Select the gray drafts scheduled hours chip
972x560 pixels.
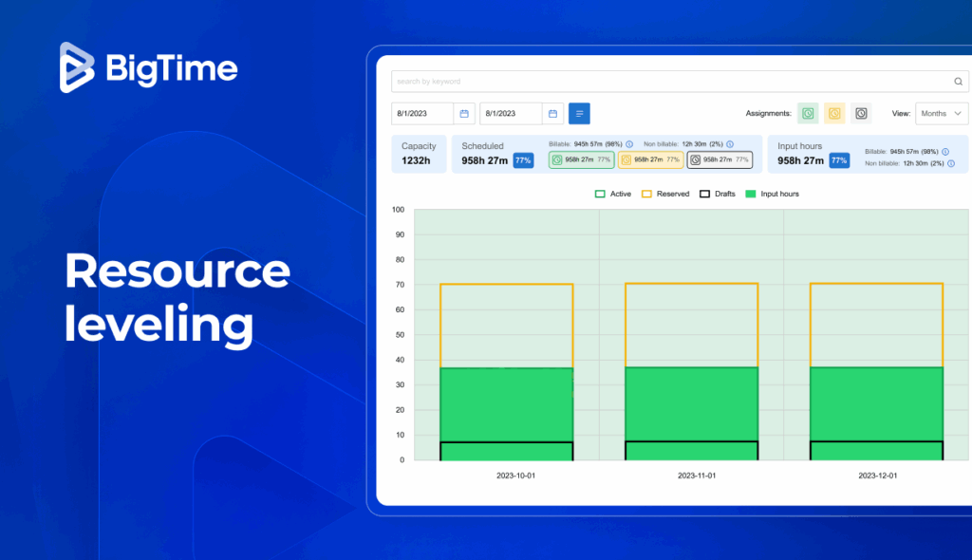click(720, 160)
